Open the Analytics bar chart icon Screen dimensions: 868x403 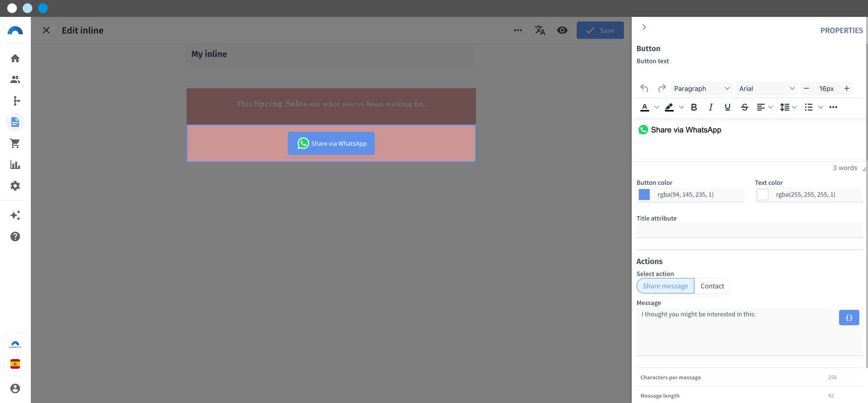[15, 165]
